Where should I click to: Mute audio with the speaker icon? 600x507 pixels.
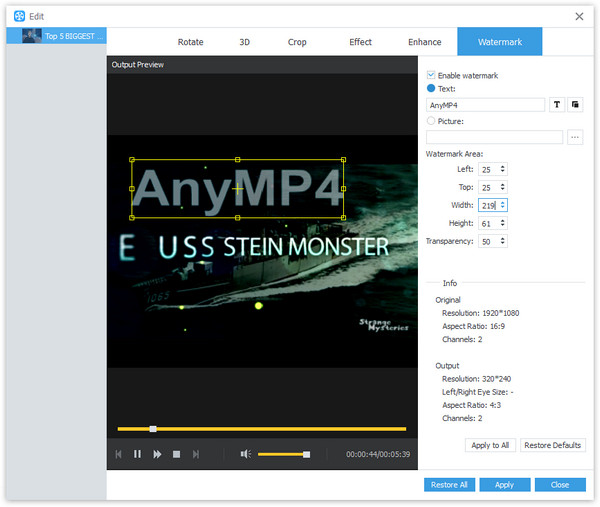[x=246, y=454]
